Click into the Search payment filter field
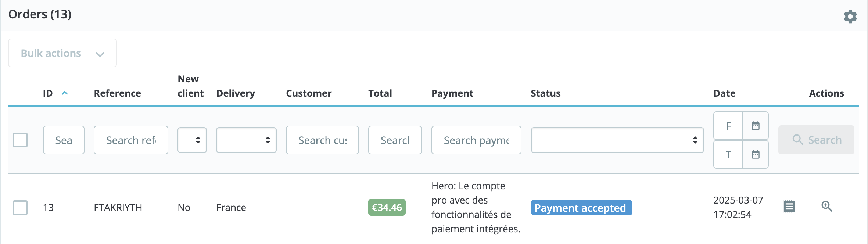 [476, 140]
